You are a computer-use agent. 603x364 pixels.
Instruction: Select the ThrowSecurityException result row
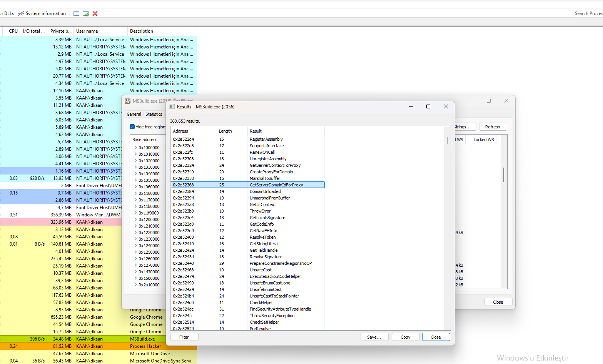[247, 316]
